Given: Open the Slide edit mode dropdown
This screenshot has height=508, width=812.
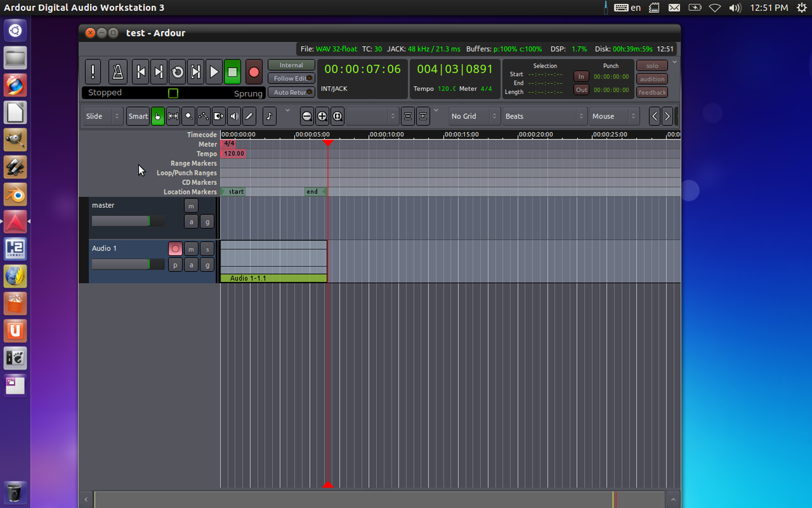Looking at the screenshot, I should tap(104, 117).
